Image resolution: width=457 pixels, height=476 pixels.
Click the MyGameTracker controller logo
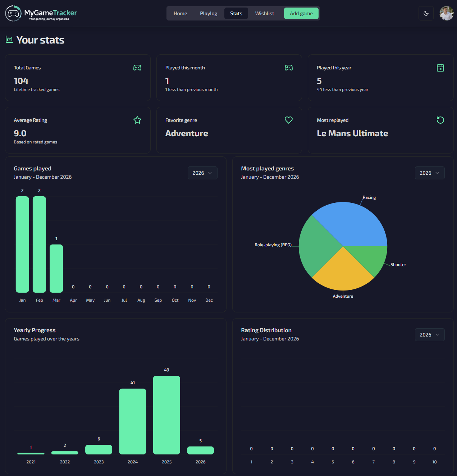tap(13, 13)
